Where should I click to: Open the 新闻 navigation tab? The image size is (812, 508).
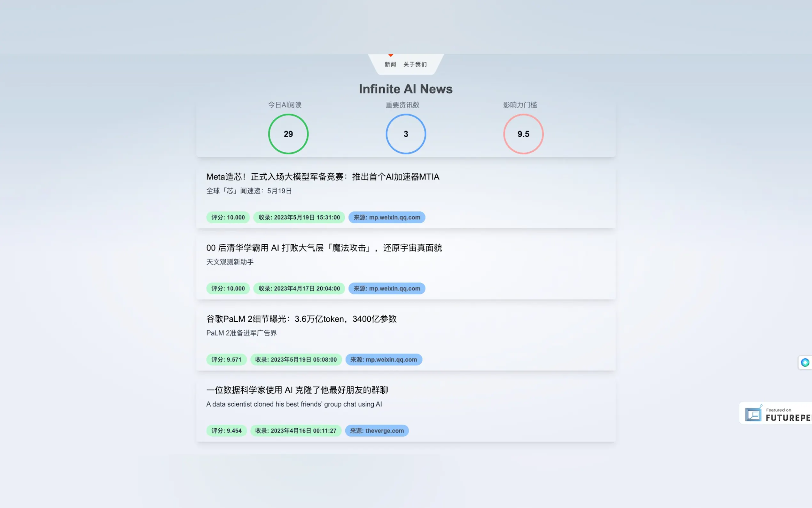(390, 64)
